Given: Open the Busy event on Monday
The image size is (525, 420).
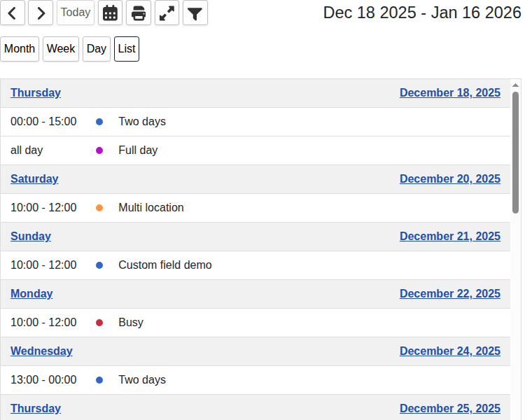Looking at the screenshot, I should pos(131,323).
